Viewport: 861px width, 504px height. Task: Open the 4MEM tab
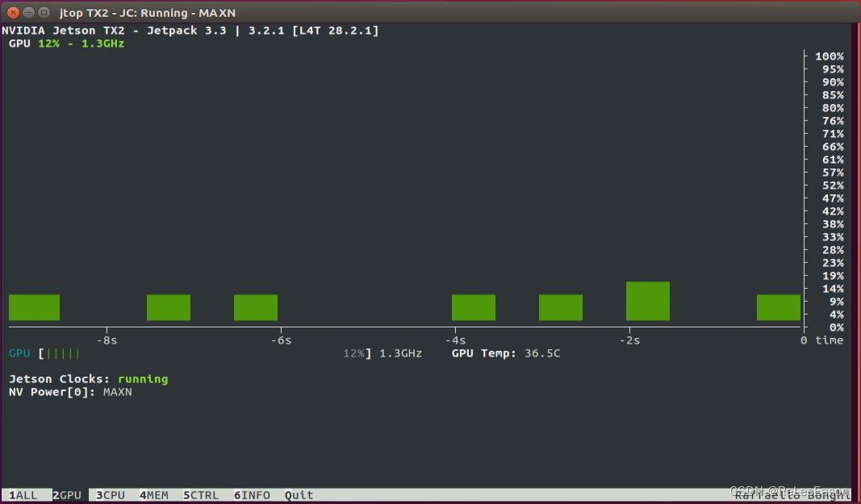point(154,495)
